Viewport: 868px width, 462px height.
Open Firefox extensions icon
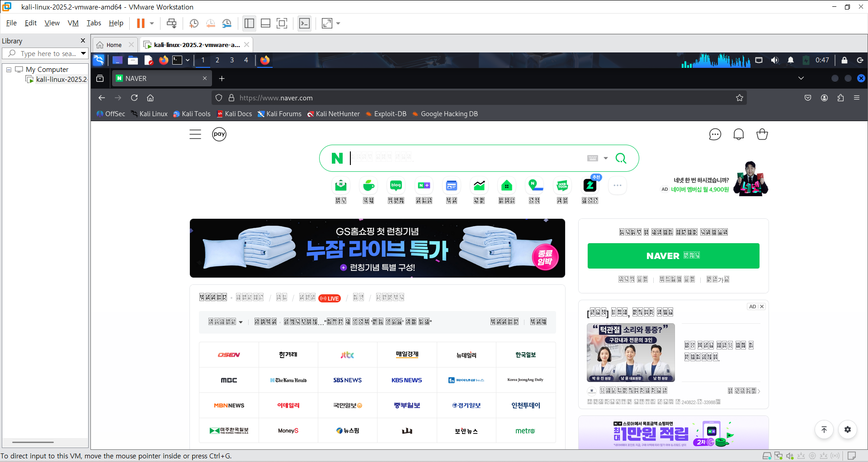coord(840,98)
